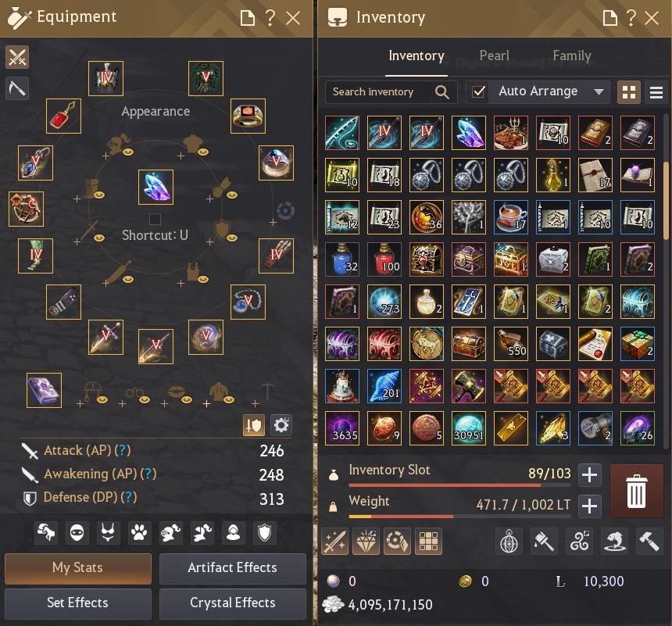The width and height of the screenshot is (672, 626).
Task: Expand the Auto Arrange dropdown arrow
Action: (x=599, y=91)
